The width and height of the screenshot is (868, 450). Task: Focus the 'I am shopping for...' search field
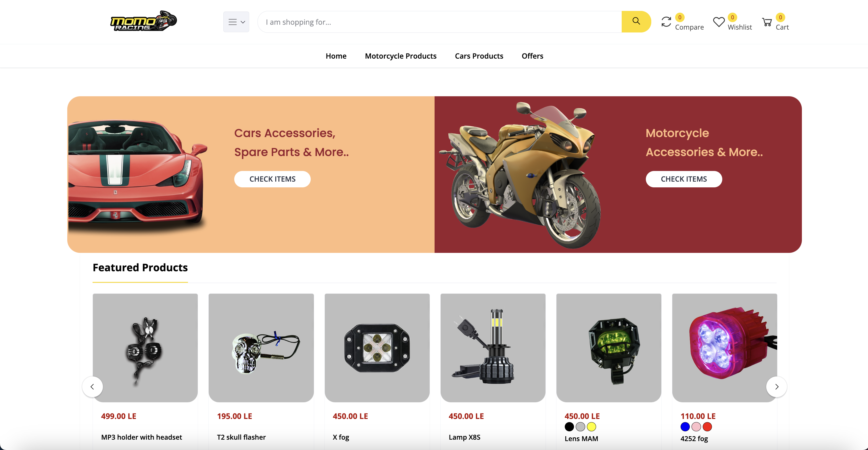[439, 22]
